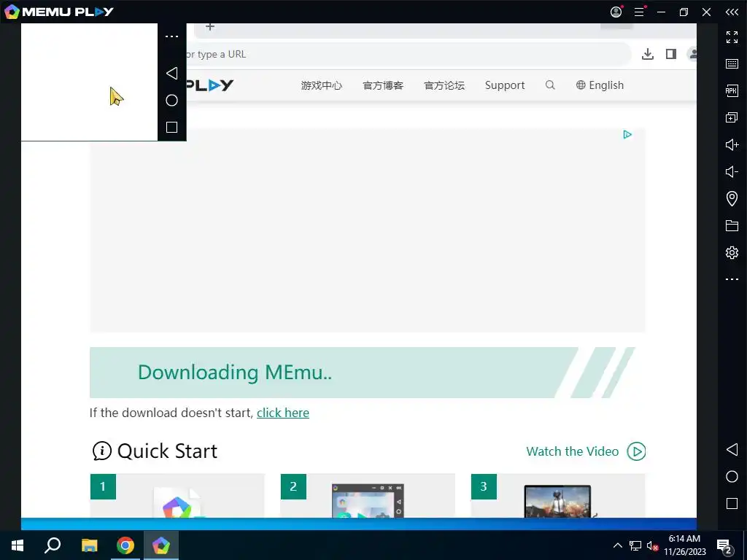Open Support navigation item
The height and width of the screenshot is (560, 747).
(505, 85)
